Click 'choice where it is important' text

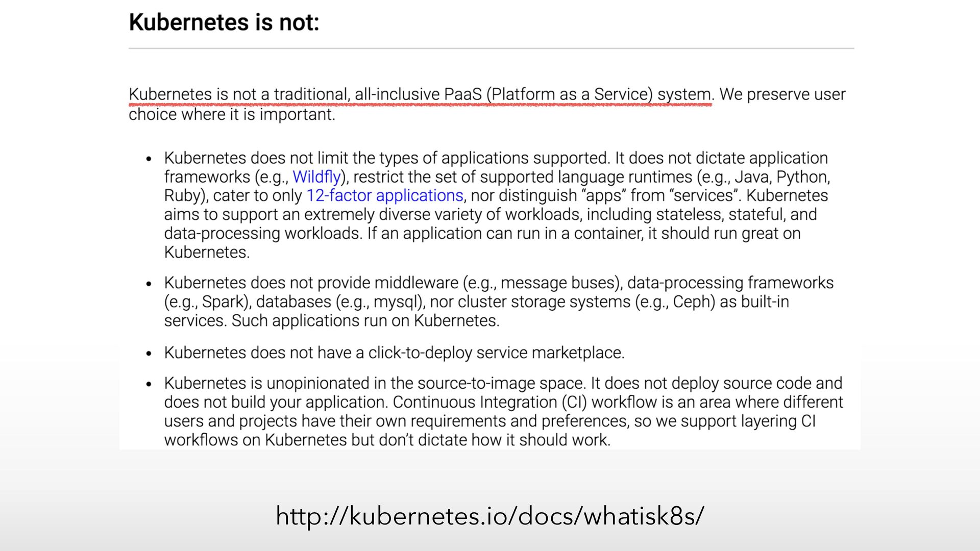[232, 114]
